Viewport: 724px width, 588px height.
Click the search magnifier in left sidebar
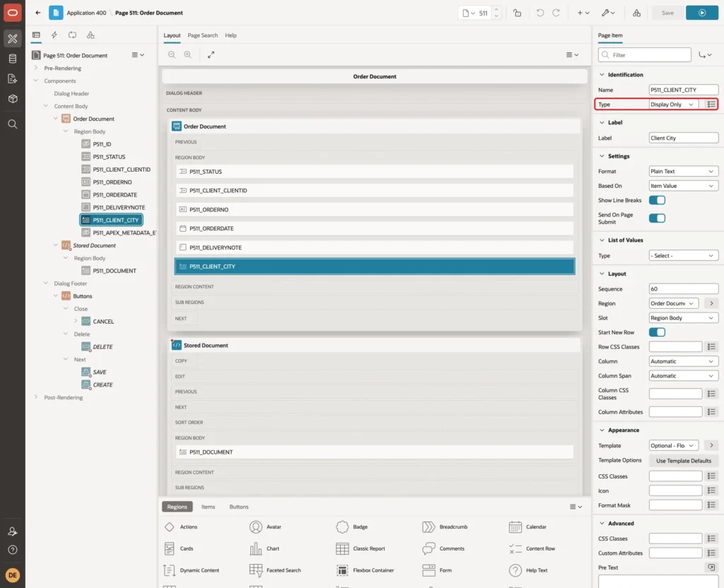click(13, 124)
